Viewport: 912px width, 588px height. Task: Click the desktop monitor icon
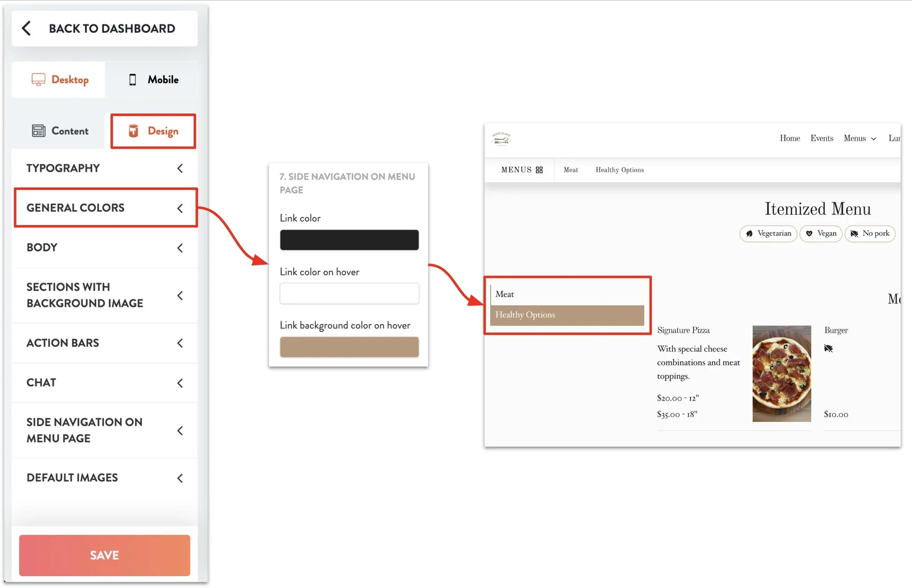point(38,80)
